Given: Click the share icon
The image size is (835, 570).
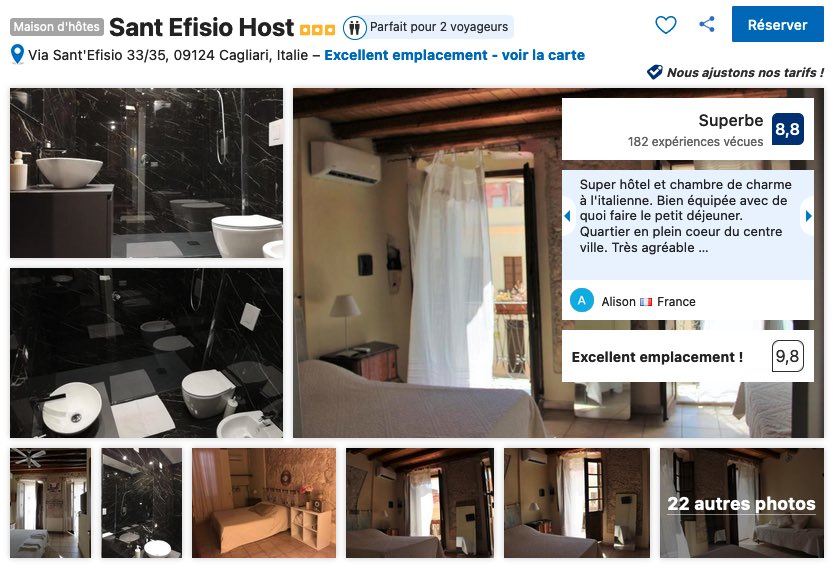Looking at the screenshot, I should point(707,24).
